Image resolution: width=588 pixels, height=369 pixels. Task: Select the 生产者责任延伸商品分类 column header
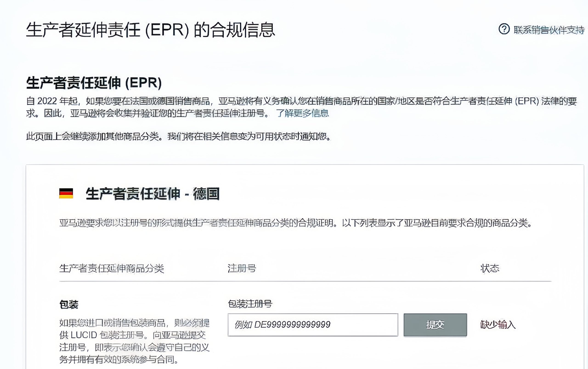[x=112, y=268]
